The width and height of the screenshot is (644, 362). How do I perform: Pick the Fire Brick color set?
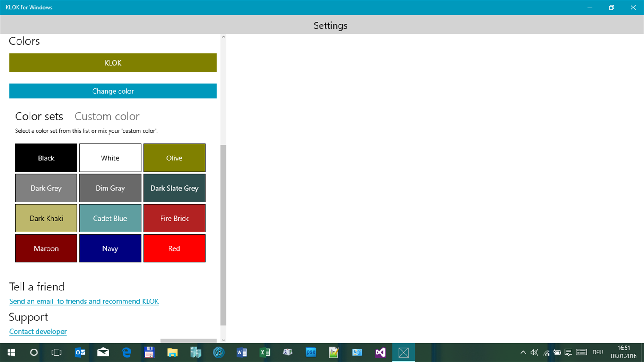(x=174, y=218)
